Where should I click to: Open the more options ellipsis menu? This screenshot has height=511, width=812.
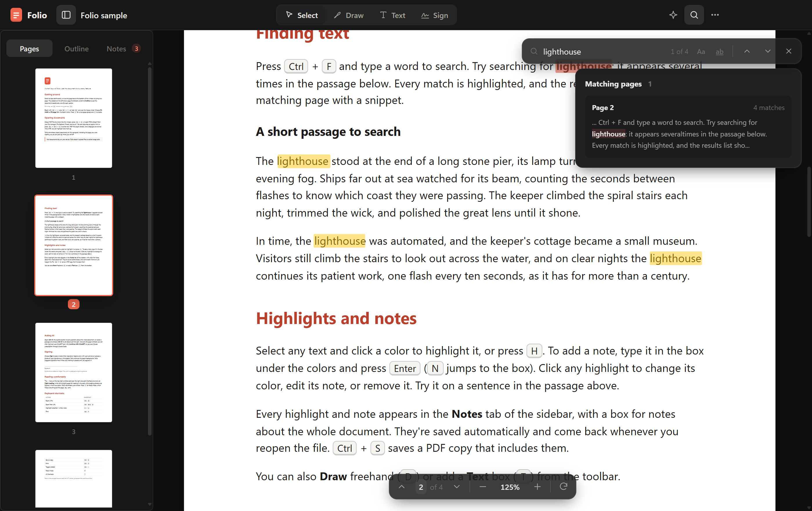click(715, 15)
